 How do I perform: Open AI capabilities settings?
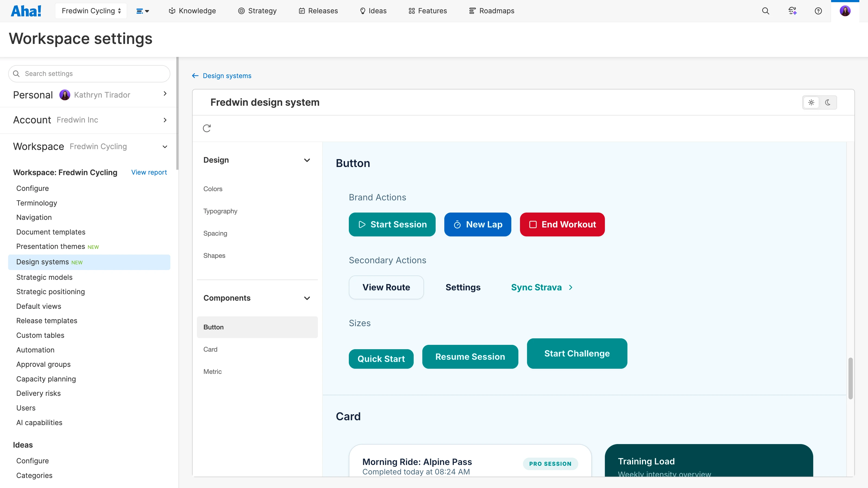tap(39, 423)
